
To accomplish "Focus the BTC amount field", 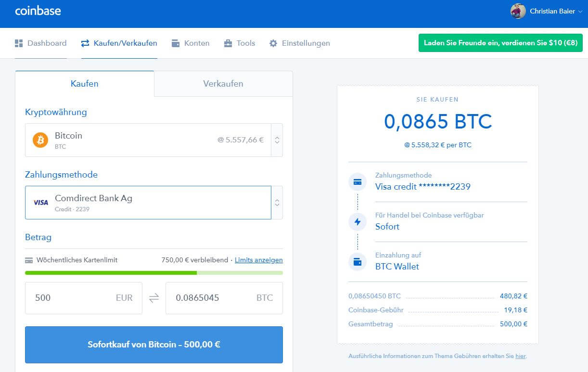I will click(x=224, y=298).
